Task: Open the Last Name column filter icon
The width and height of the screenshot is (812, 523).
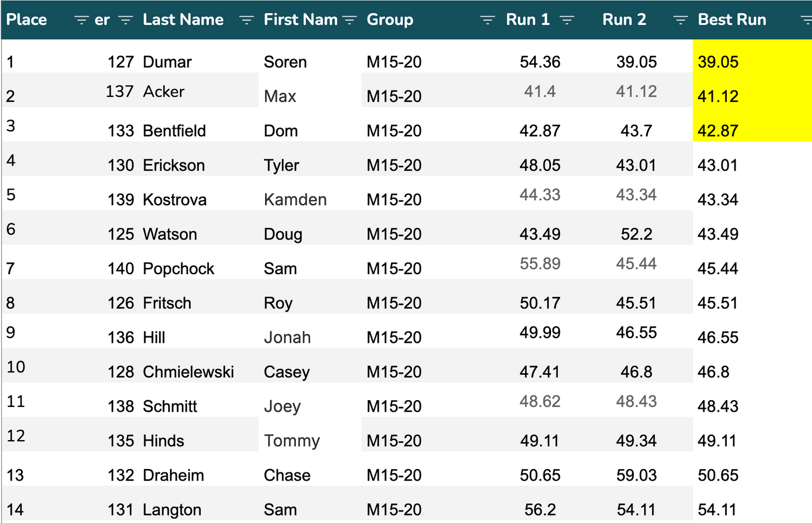Action: click(x=246, y=20)
